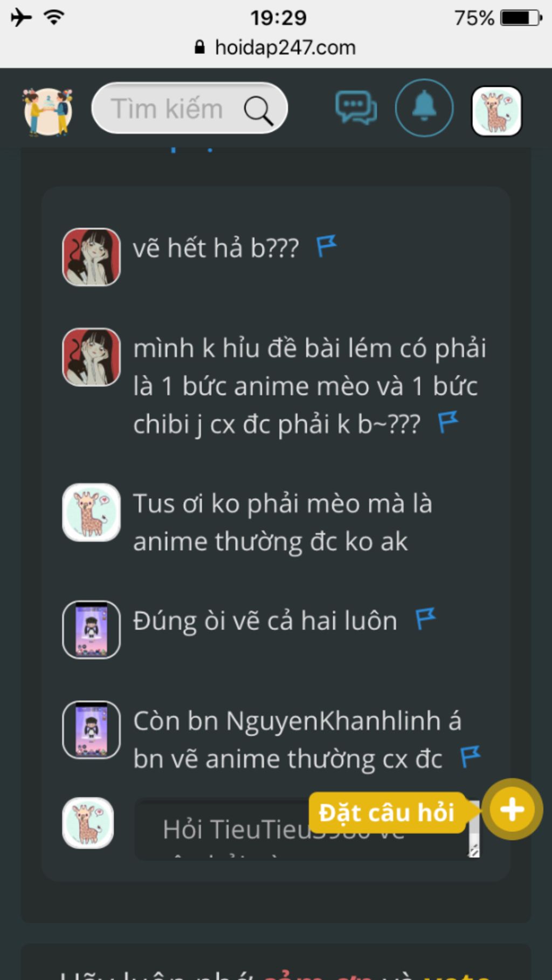Flag the 'Còn bn NguyenKhanhlinh' comment

point(470,757)
